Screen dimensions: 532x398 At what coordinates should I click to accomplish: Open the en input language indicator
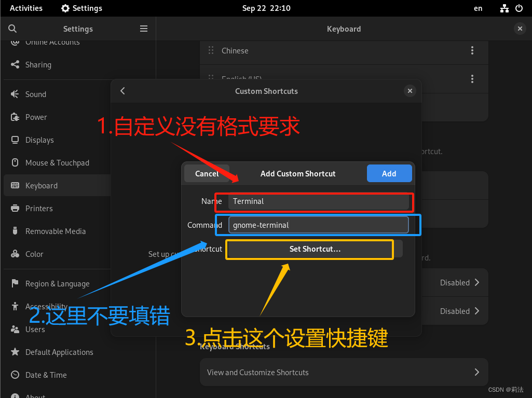tap(478, 8)
